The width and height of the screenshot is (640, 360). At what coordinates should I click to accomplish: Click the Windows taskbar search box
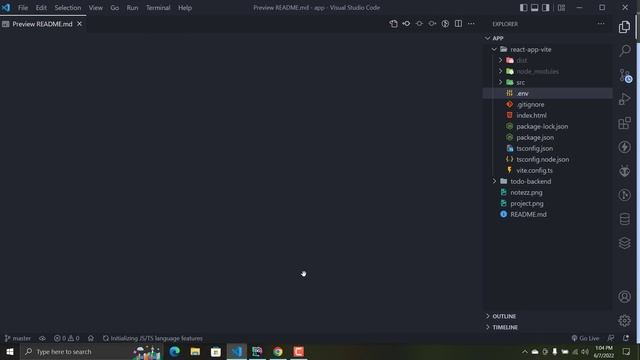pyautogui.click(x=92, y=352)
